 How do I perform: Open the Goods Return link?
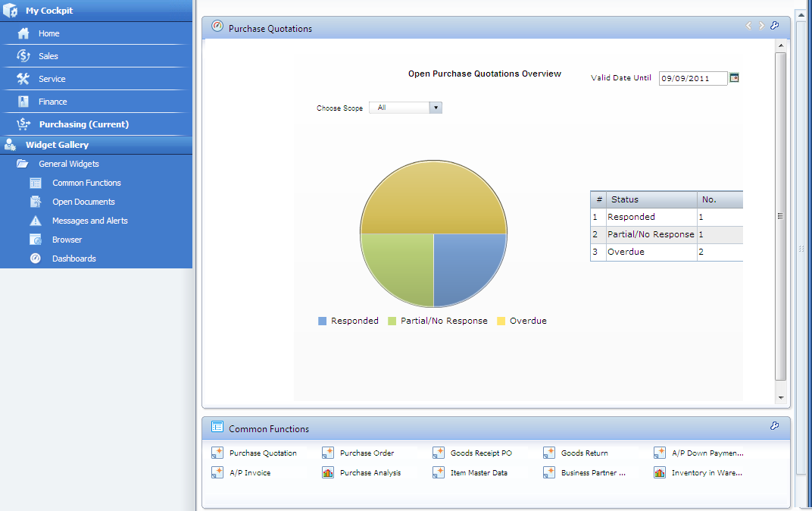click(x=585, y=453)
